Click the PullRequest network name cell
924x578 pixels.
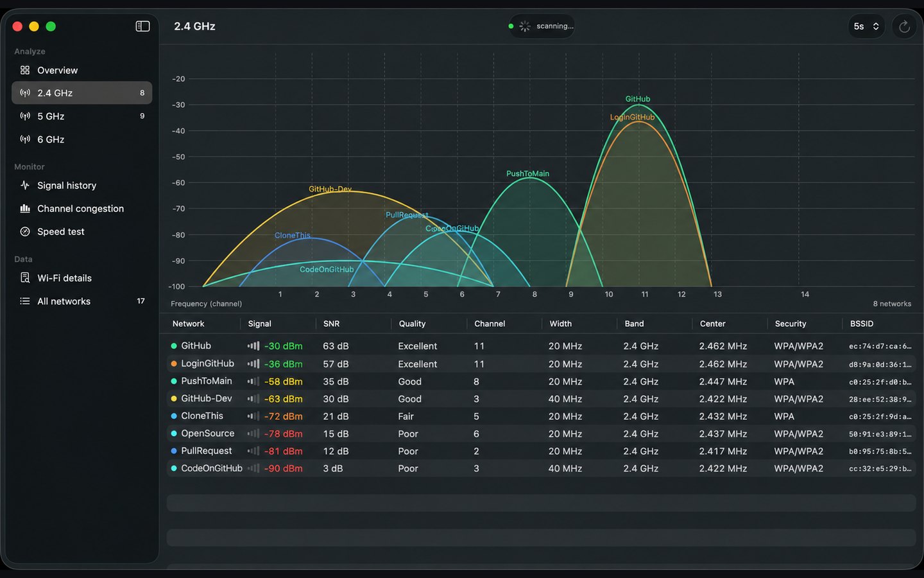[207, 451]
